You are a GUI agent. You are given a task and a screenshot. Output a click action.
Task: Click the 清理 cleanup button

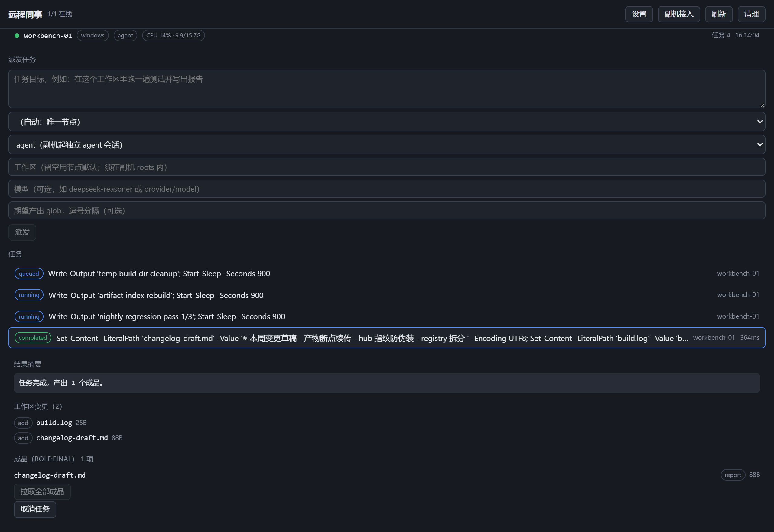[x=751, y=14]
